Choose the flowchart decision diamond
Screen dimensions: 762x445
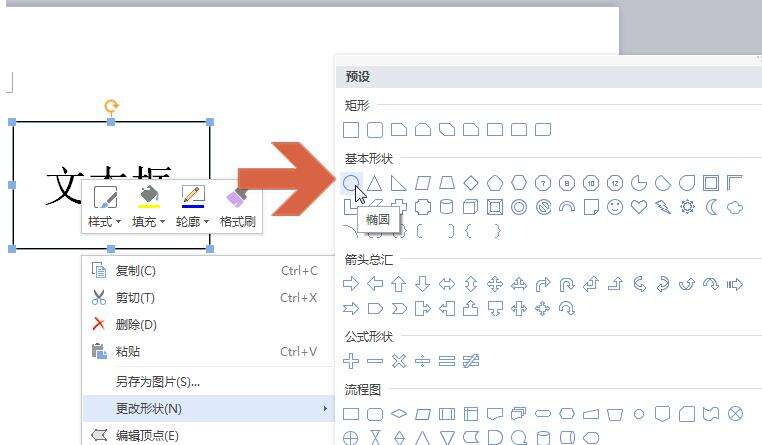click(398, 414)
